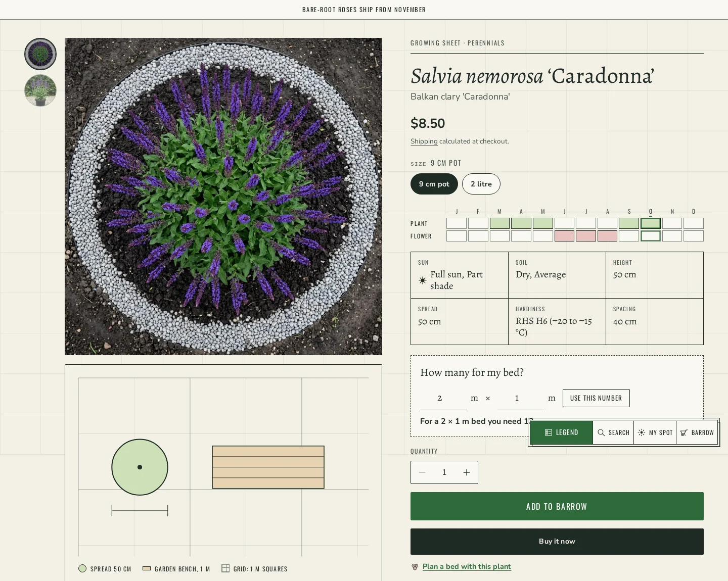Focus the bed length field showing 2

click(443, 398)
